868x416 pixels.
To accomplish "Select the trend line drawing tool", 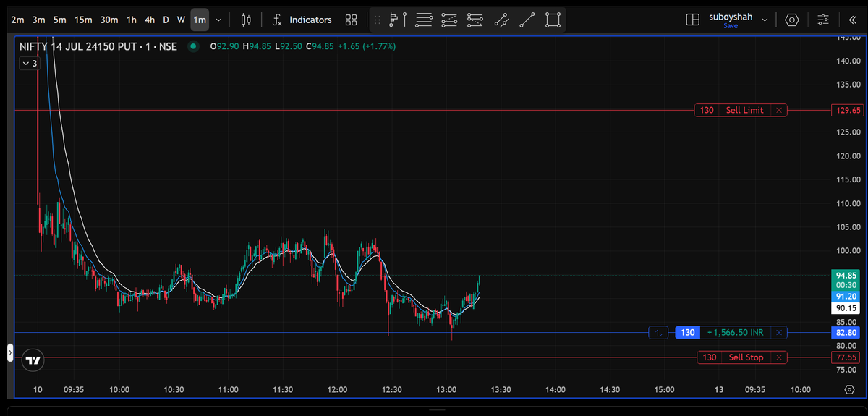I will pos(527,20).
